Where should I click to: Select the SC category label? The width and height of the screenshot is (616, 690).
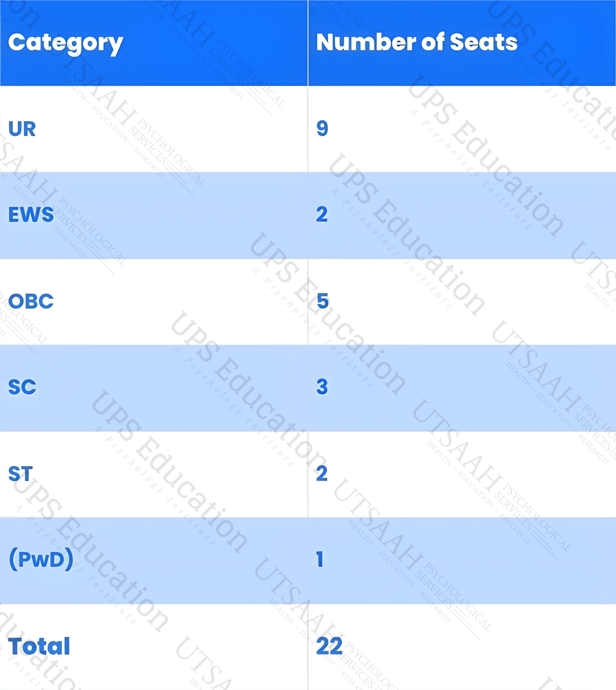pyautogui.click(x=22, y=387)
